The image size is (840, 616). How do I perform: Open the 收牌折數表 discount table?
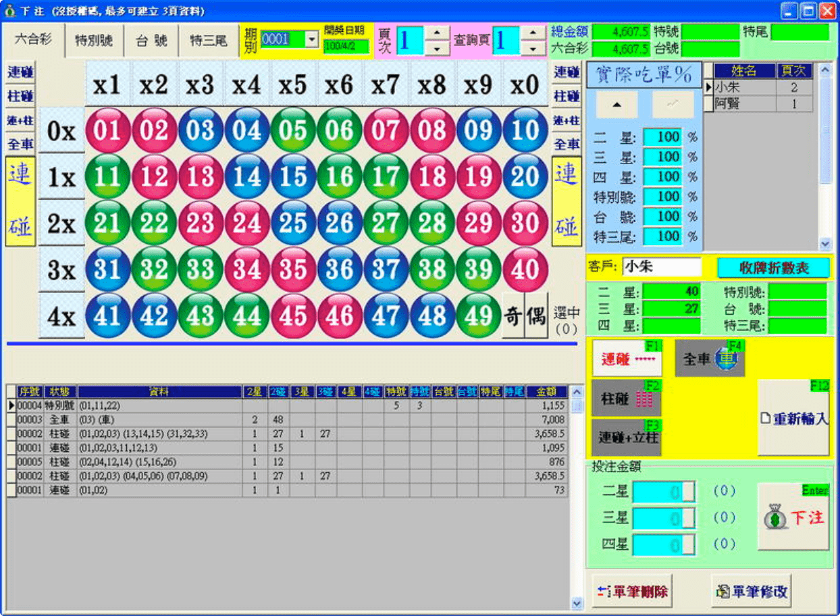(773, 267)
